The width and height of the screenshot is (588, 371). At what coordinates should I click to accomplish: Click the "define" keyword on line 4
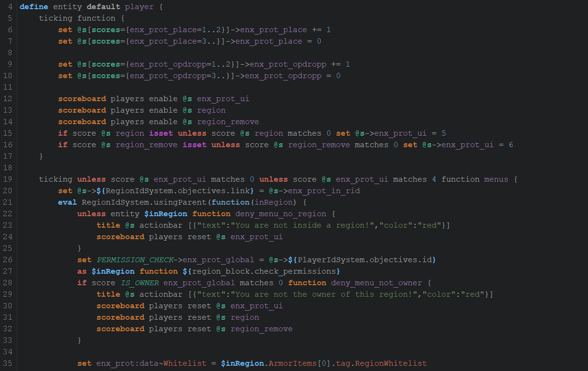click(32, 7)
